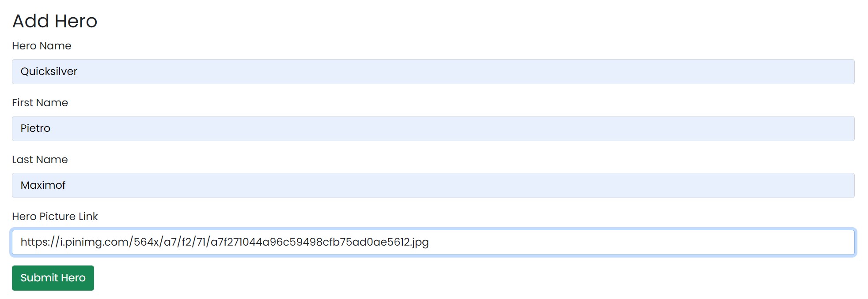868x299 pixels.
Task: Click the Last Name label
Action: [x=40, y=159]
